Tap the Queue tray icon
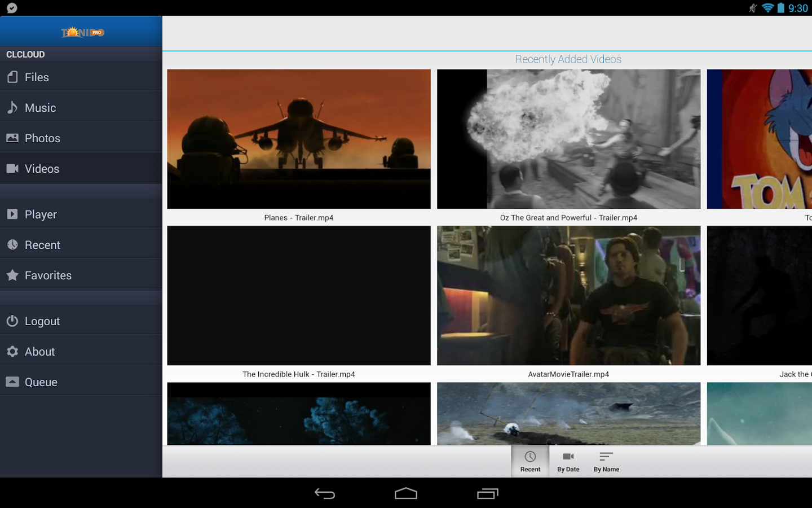Screen dimensions: 812x508 [12, 382]
